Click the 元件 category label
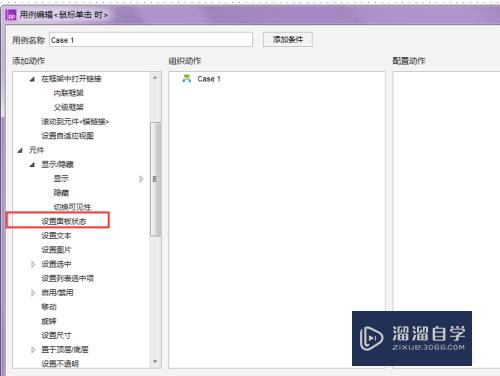This screenshot has height=376, width=500. point(36,150)
